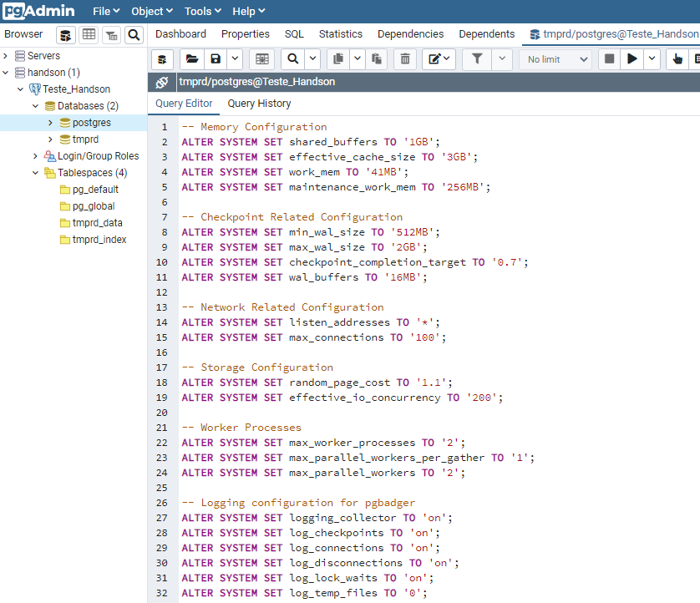Open file with the folder icon
700x603 pixels.
[192, 59]
